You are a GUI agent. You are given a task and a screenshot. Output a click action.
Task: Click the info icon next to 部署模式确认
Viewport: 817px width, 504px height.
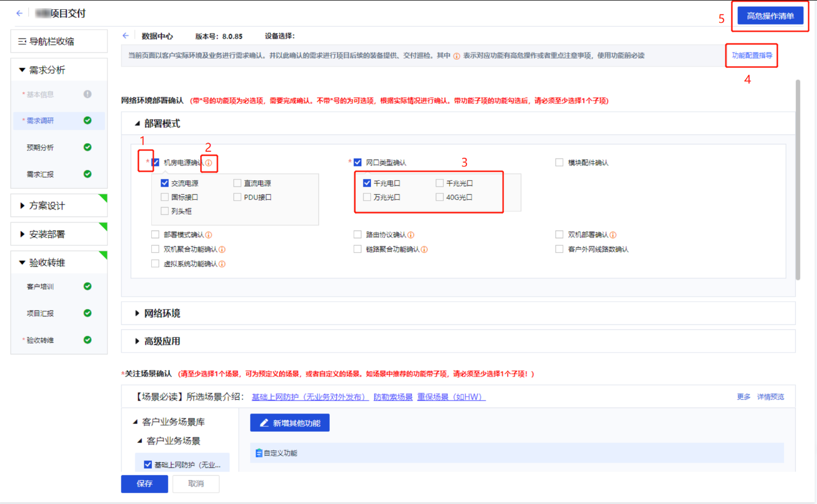209,235
